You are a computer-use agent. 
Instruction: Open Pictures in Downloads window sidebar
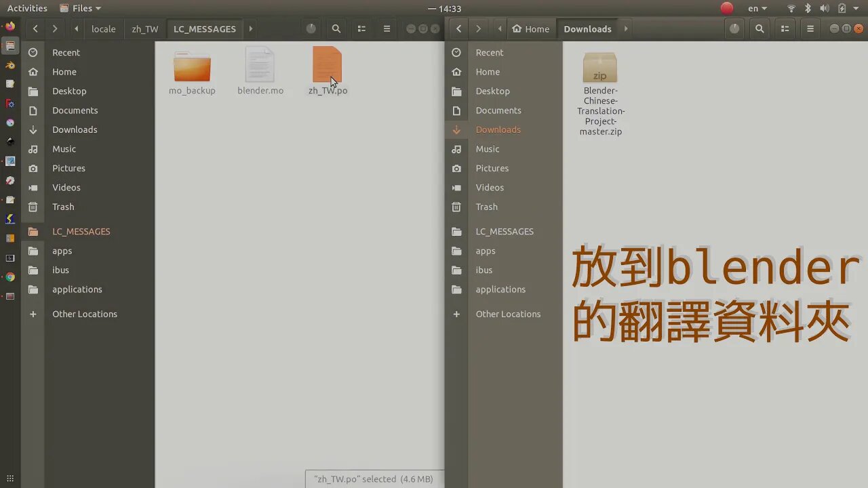point(504,168)
